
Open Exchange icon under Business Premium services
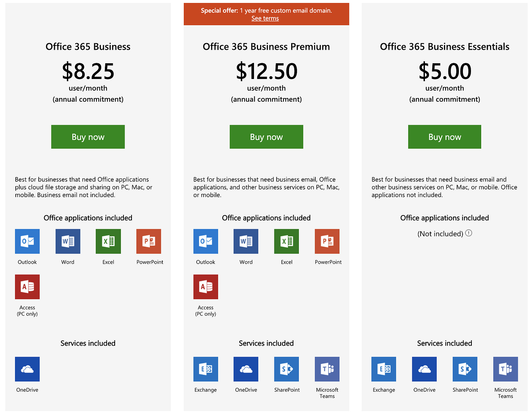click(206, 369)
